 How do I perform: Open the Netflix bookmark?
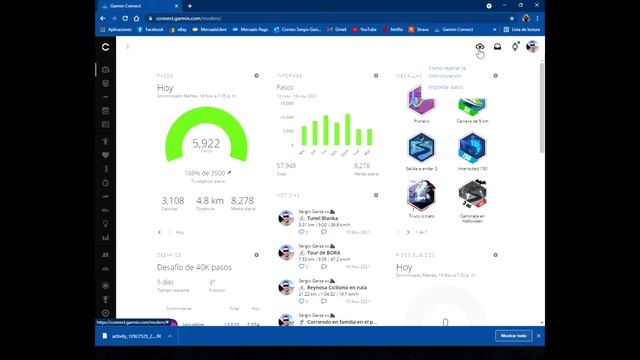point(393,29)
